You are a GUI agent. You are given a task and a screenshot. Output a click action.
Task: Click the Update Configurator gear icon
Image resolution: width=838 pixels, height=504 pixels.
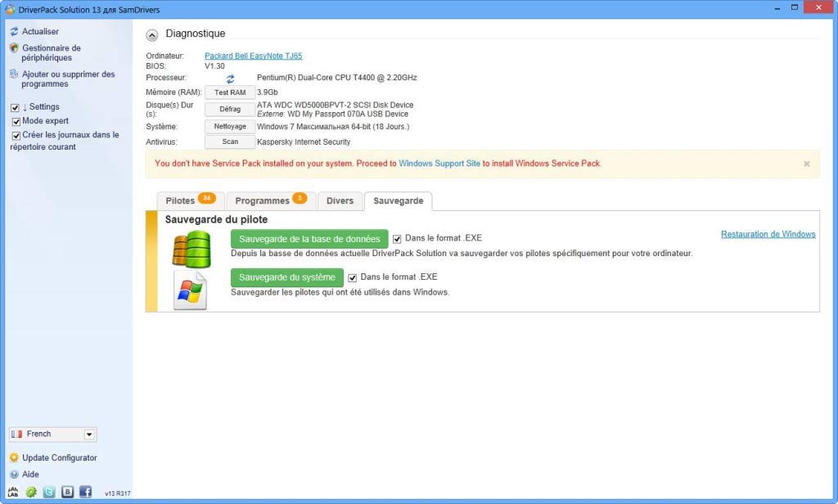[14, 457]
